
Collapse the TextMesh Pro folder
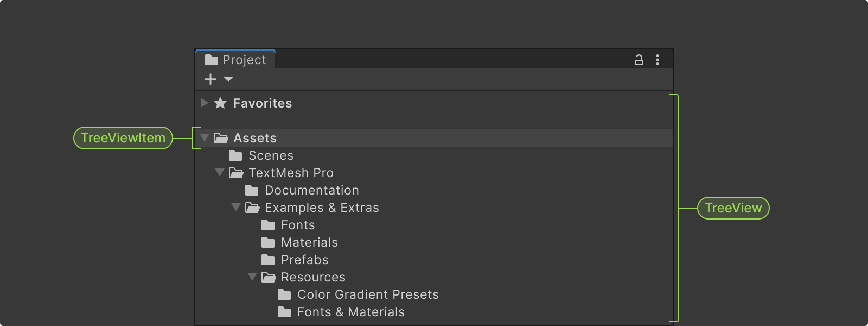coord(220,172)
